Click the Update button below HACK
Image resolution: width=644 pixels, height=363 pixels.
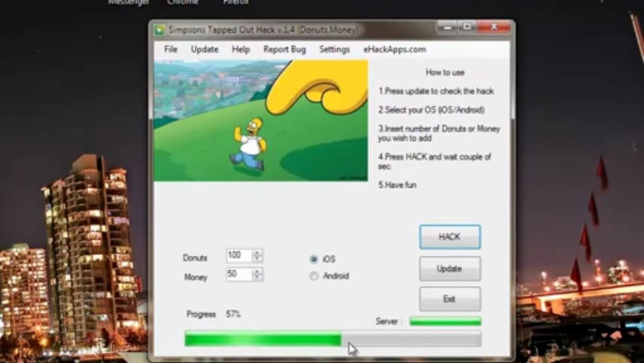click(x=450, y=269)
